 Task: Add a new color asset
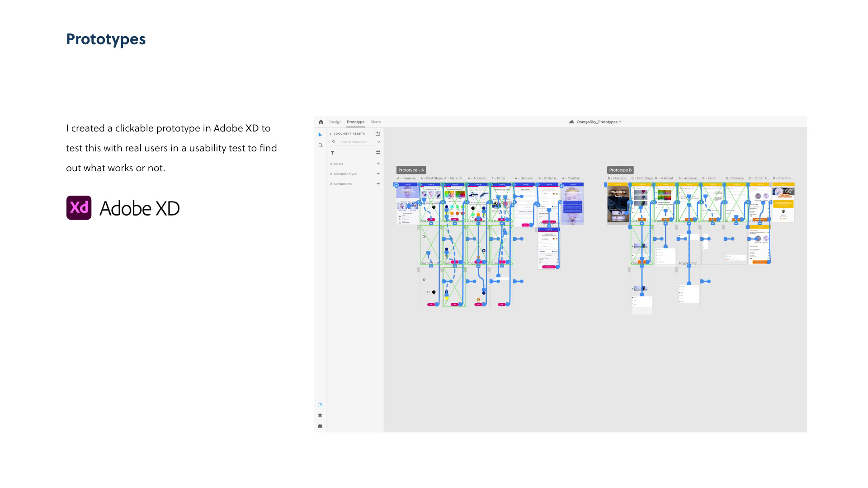coord(378,164)
